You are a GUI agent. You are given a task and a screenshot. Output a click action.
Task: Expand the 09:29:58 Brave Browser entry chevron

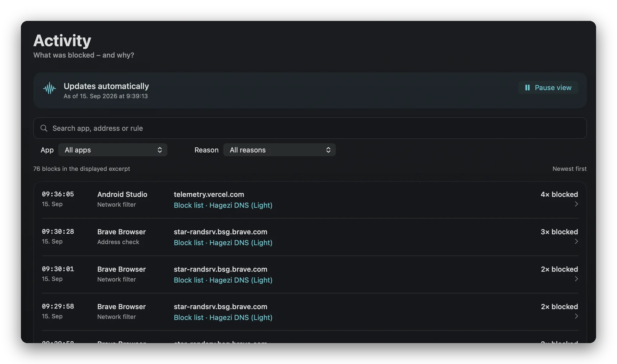click(x=576, y=316)
